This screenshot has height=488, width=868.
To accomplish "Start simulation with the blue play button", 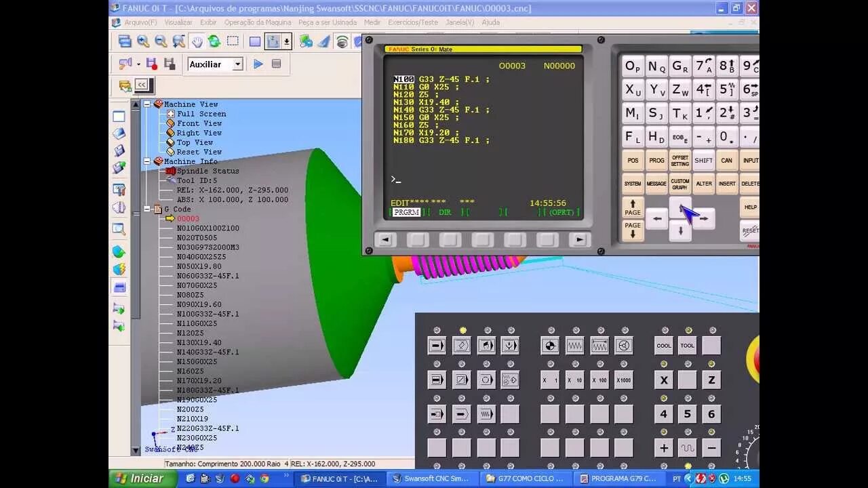I will click(258, 64).
